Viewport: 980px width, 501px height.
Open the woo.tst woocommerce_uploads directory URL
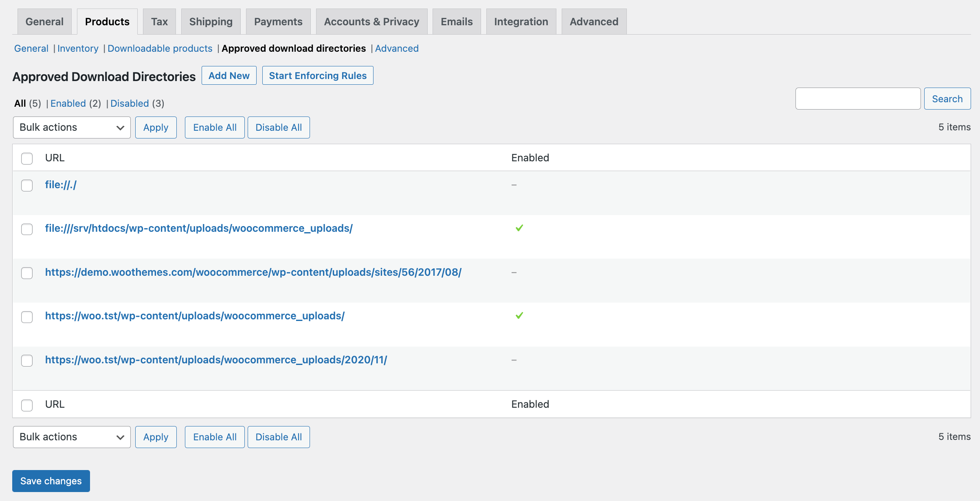point(195,316)
